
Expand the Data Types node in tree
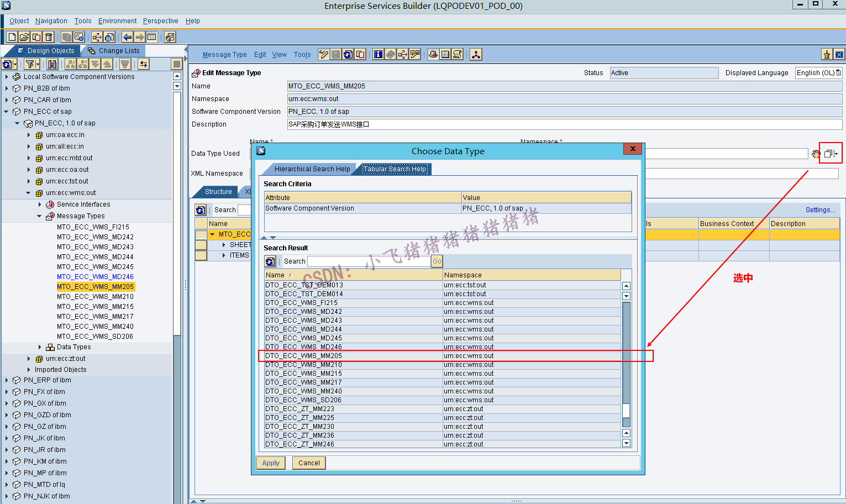coord(40,347)
